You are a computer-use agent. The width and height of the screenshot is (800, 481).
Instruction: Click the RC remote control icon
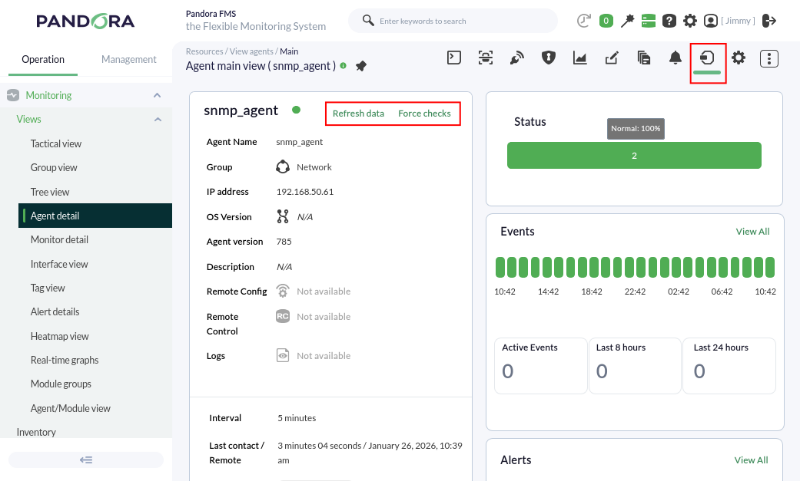[283, 316]
